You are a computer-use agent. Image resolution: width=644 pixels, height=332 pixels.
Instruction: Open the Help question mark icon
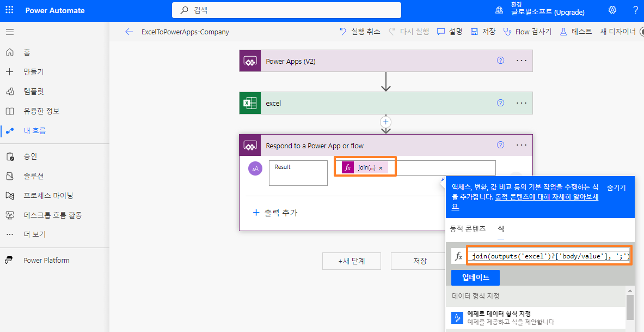[x=635, y=10]
